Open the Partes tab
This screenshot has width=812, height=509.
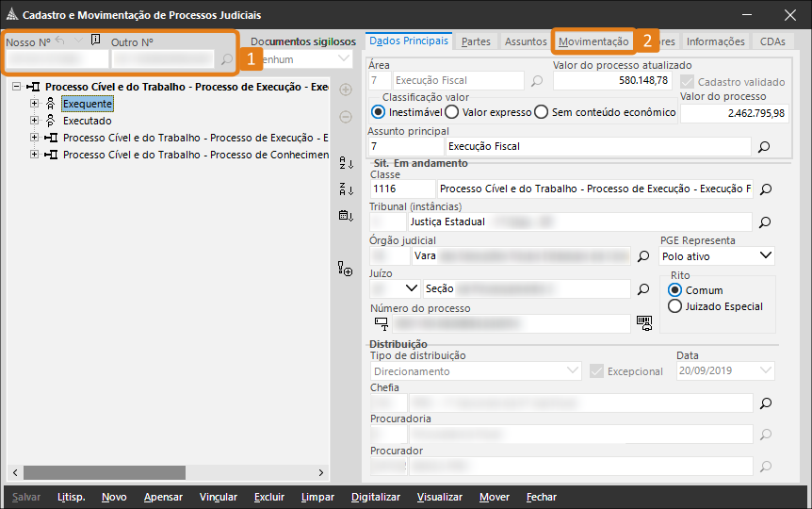click(x=476, y=41)
